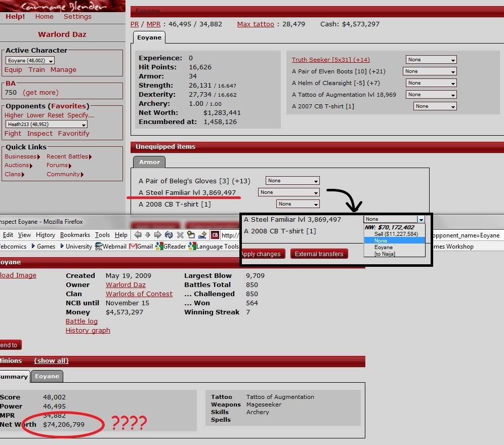Click the (show all) minions link
504x445 pixels.
click(x=52, y=361)
